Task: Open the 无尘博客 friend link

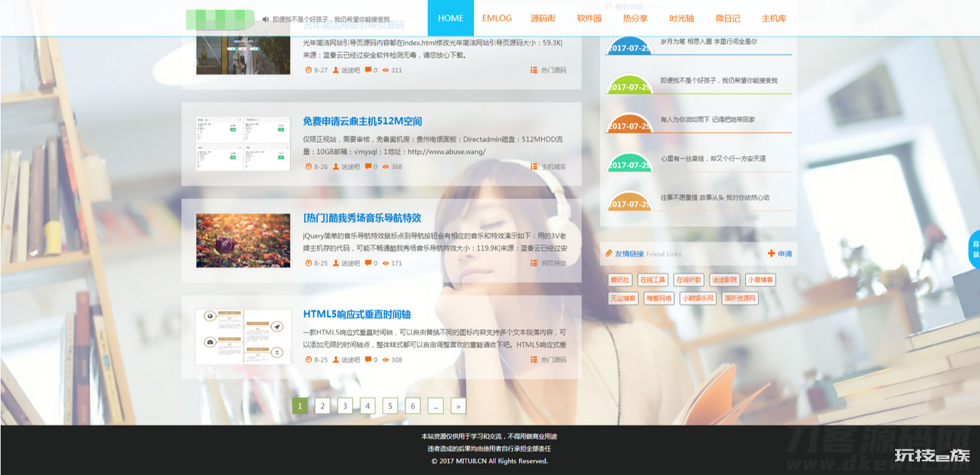Action: pyautogui.click(x=623, y=299)
